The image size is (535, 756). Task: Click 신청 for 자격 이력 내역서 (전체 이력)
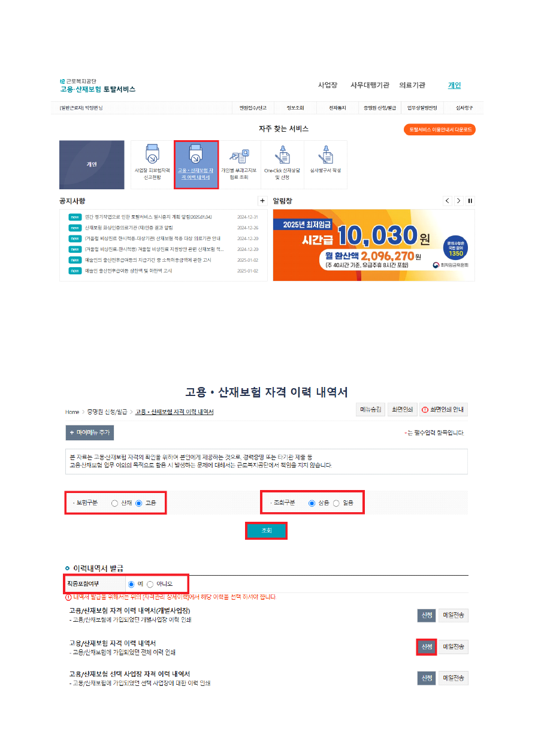pos(427,646)
